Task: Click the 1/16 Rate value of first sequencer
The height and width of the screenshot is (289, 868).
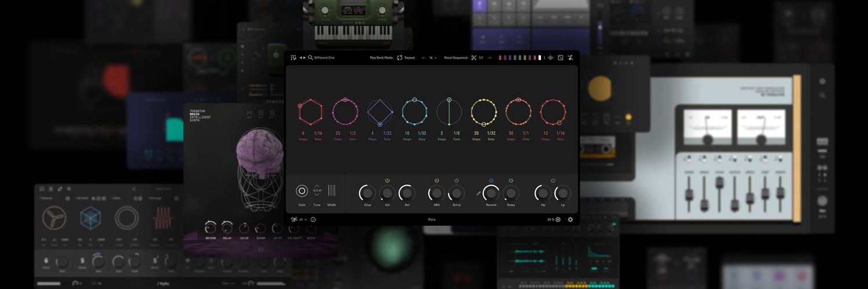Action: click(318, 134)
